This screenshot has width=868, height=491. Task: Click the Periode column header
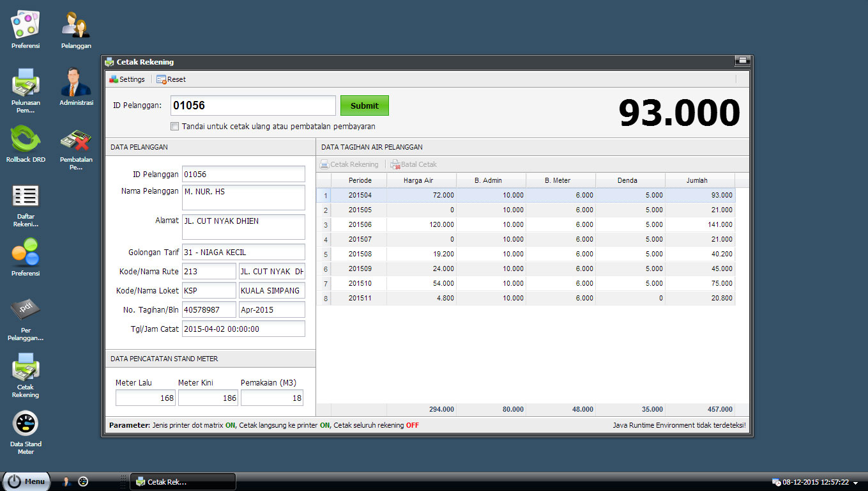coord(360,180)
